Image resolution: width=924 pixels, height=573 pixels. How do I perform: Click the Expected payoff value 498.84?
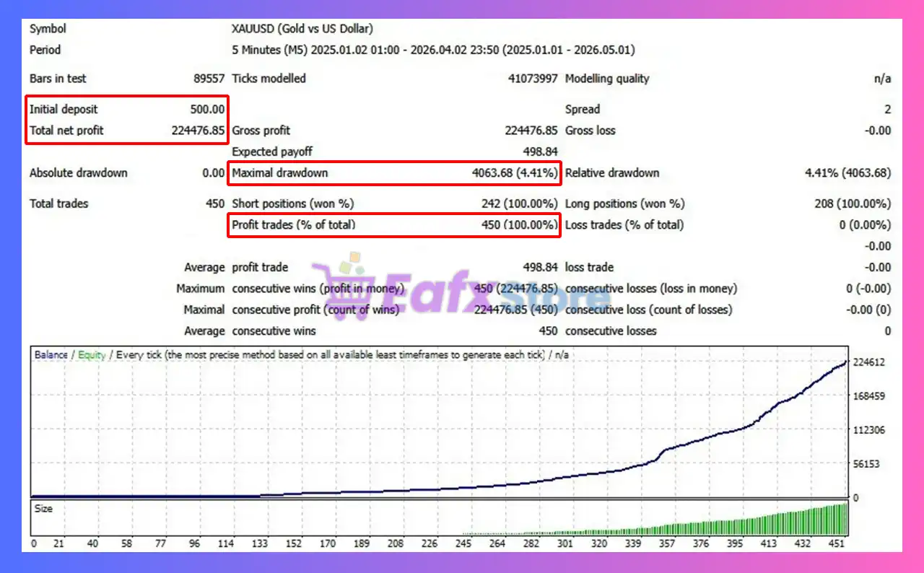pyautogui.click(x=540, y=152)
